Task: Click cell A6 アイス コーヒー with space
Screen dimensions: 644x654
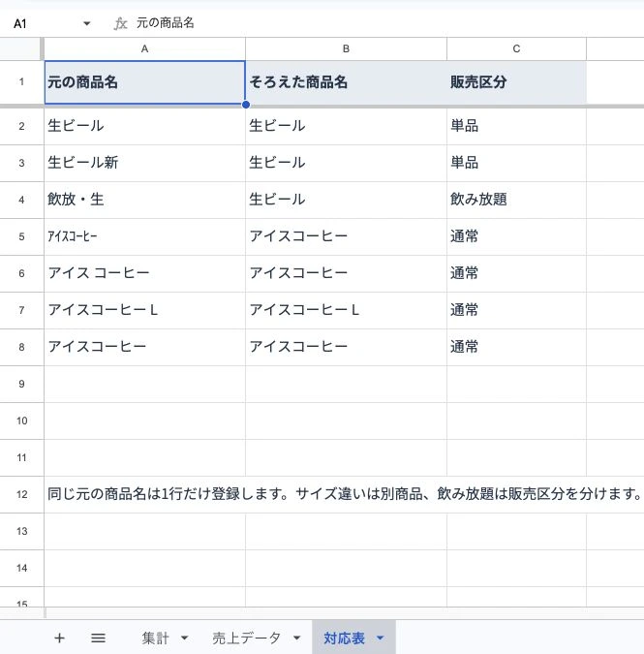Action: (144, 273)
